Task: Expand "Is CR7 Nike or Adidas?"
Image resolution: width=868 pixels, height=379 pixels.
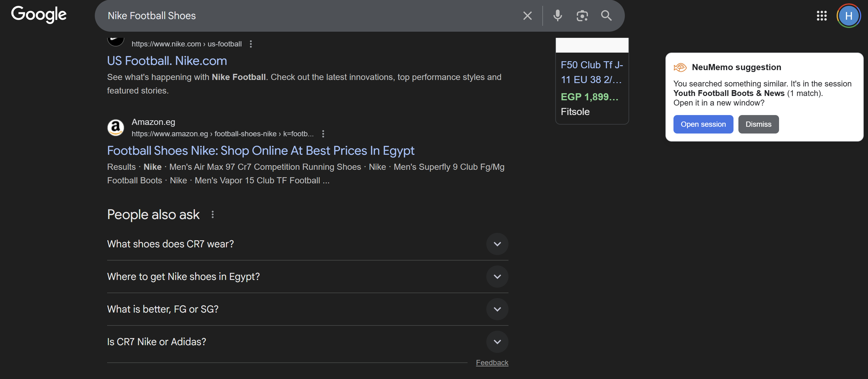Action: click(497, 341)
